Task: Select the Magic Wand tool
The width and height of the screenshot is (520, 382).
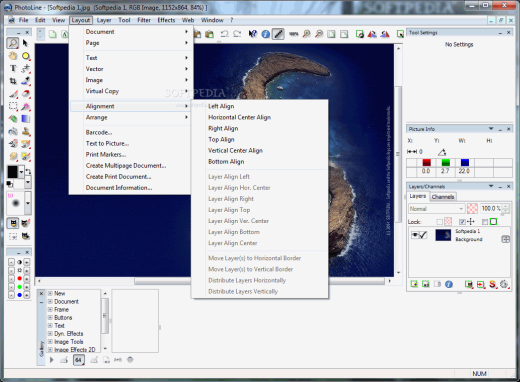Action: point(25,106)
